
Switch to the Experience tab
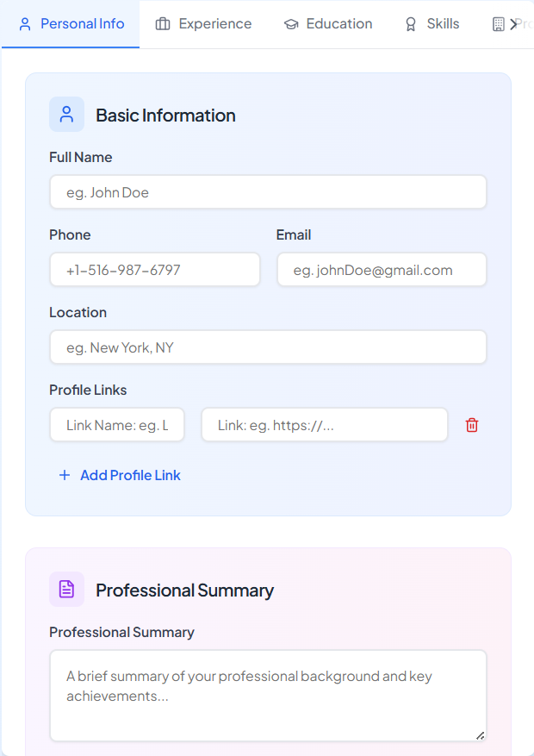coord(203,23)
